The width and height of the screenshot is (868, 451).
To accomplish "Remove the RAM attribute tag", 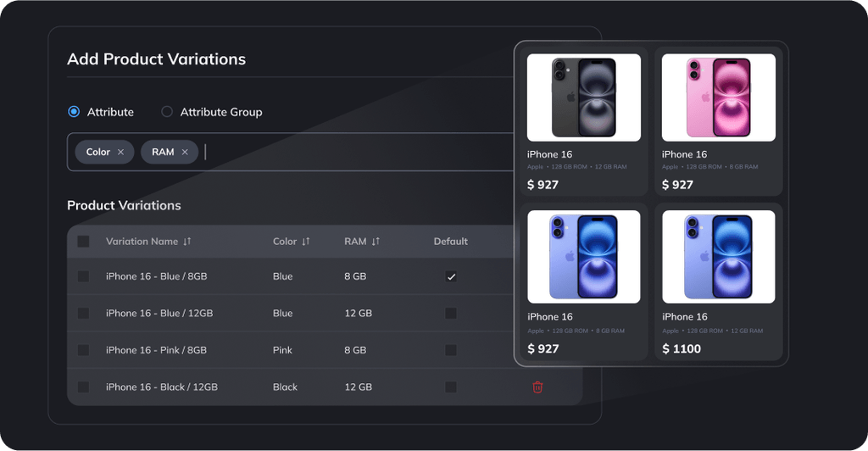I will pos(185,153).
